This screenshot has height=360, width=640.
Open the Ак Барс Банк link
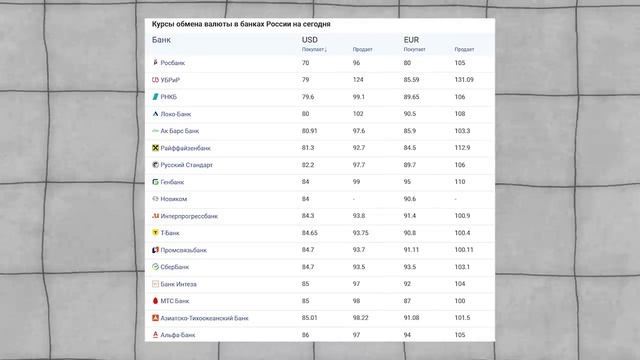[x=180, y=131]
